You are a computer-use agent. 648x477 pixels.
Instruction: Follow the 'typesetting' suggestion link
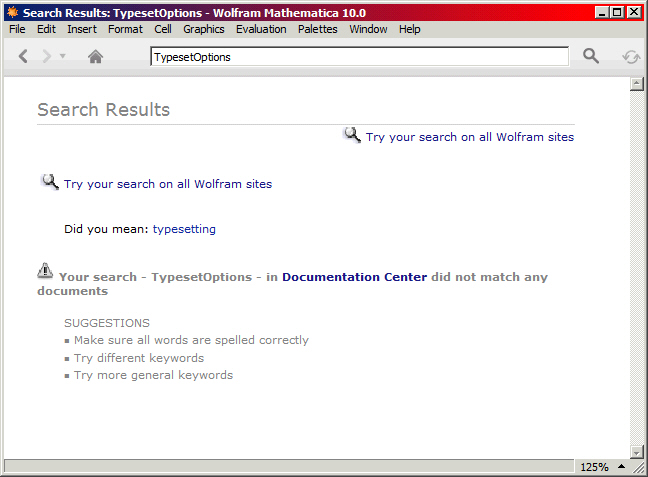pyautogui.click(x=184, y=229)
